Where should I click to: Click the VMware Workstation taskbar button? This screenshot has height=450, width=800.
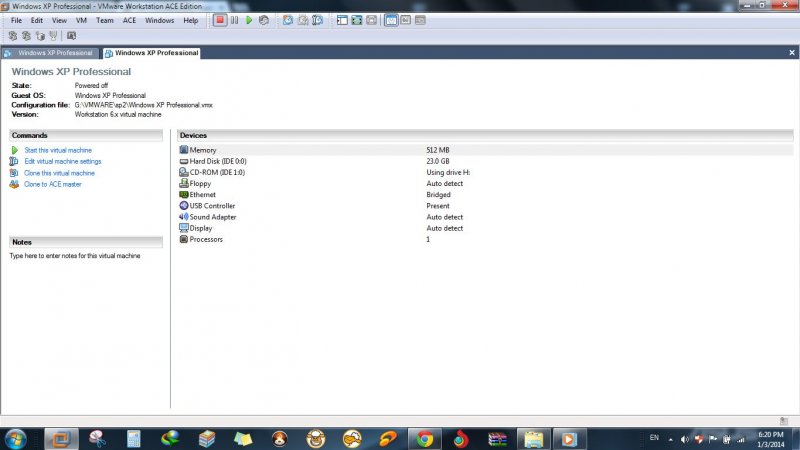[61, 439]
